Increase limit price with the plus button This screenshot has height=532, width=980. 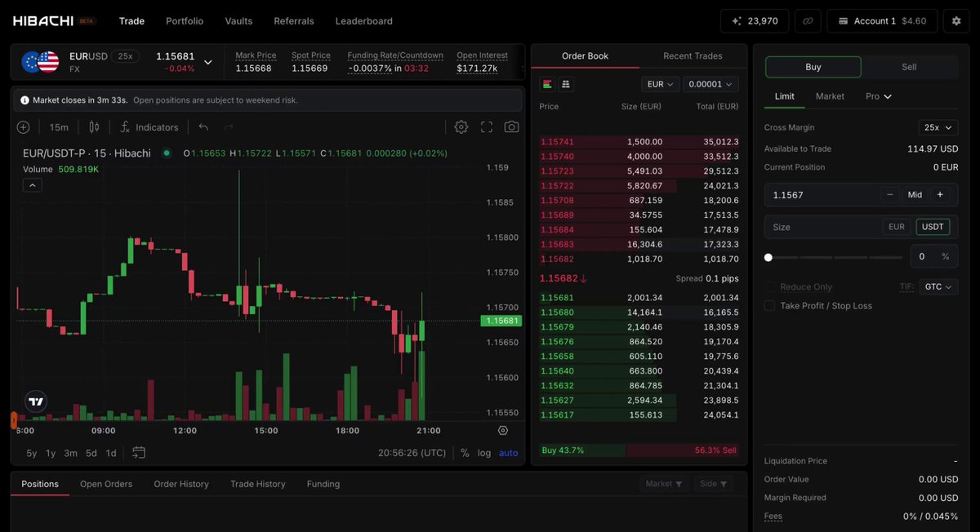point(940,195)
